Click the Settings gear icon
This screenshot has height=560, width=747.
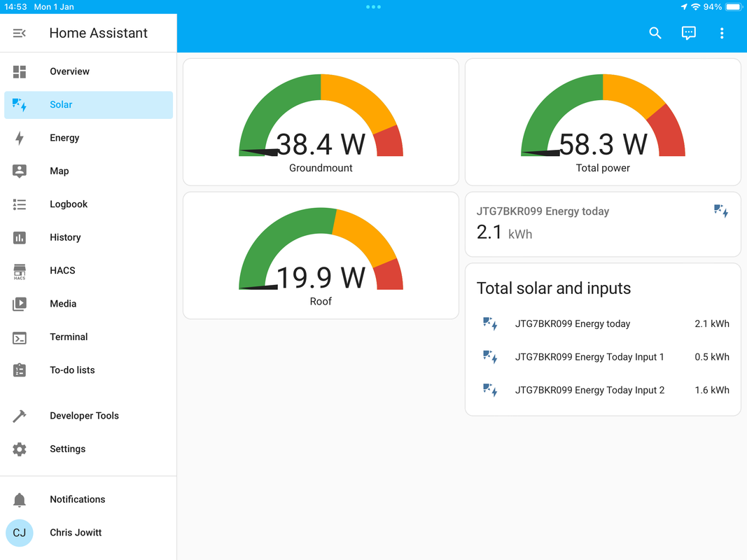[x=20, y=449]
